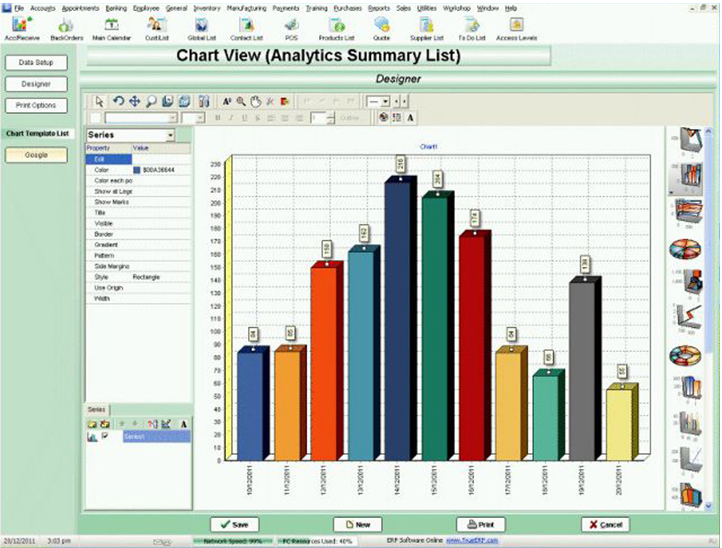Open the line style dropdown in toolbar
The image size is (722, 548).
pyautogui.click(x=377, y=101)
